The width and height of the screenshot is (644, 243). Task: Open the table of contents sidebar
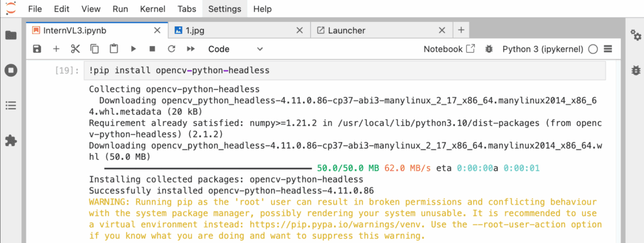click(x=11, y=106)
